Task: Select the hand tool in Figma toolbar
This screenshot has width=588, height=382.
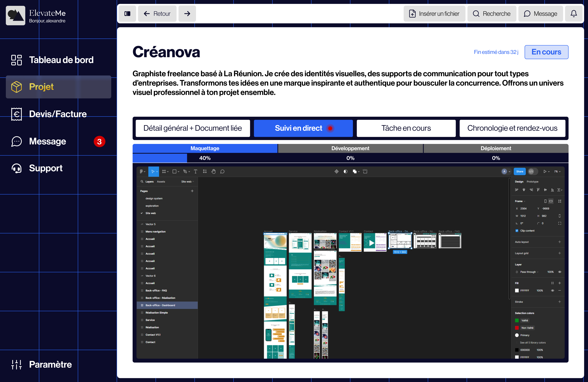Action: [213, 171]
